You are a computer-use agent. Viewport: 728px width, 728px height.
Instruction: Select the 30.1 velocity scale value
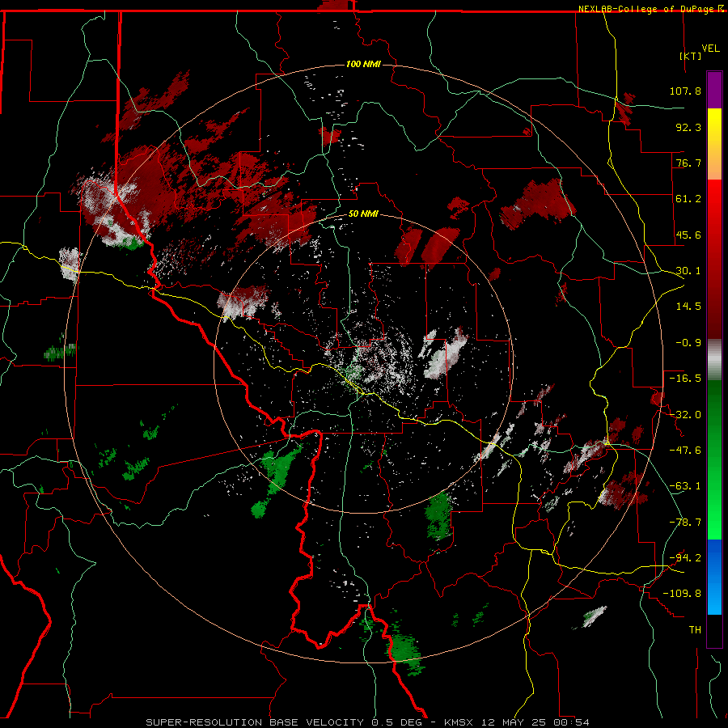click(688, 271)
